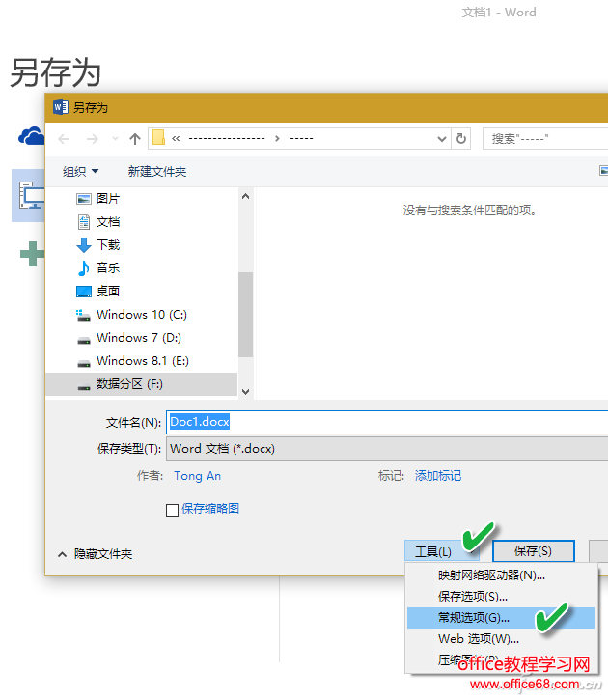Click the 工具(L) tools dropdown button
Image resolution: width=608 pixels, height=700 pixels.
click(x=442, y=551)
